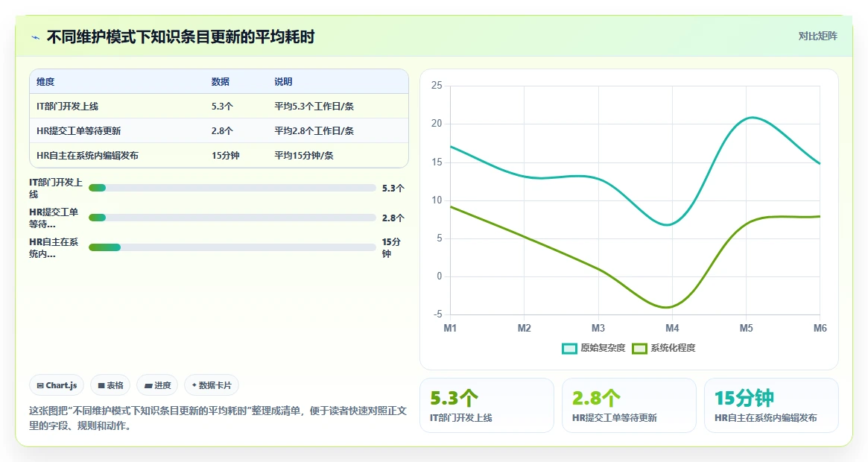Click description 平均15分钟/条
The height and width of the screenshot is (462, 868).
pyautogui.click(x=304, y=155)
